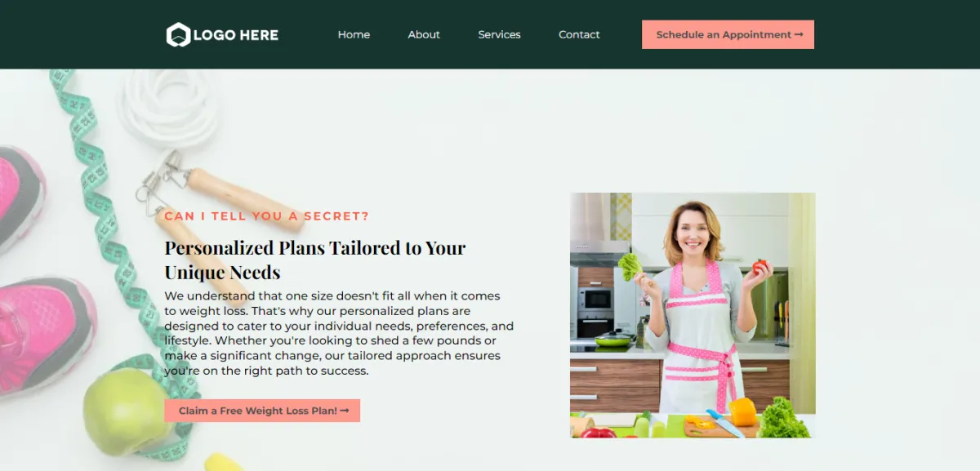
Task: Go to the Home page
Action: (354, 34)
